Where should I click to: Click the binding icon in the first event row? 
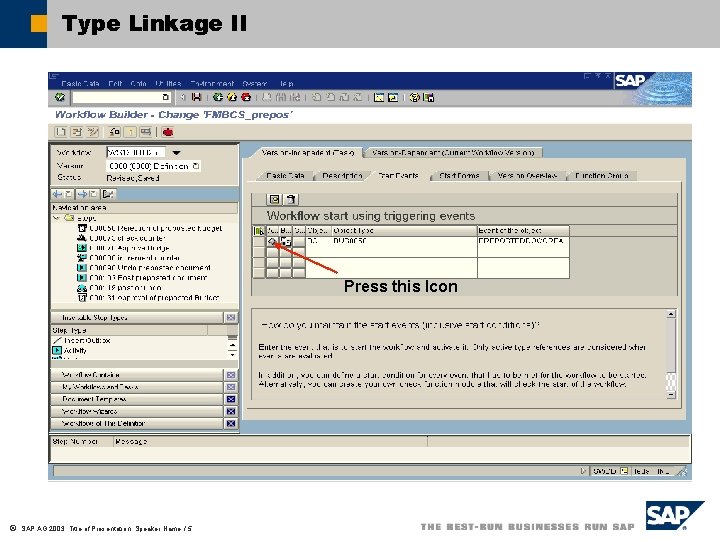click(286, 241)
